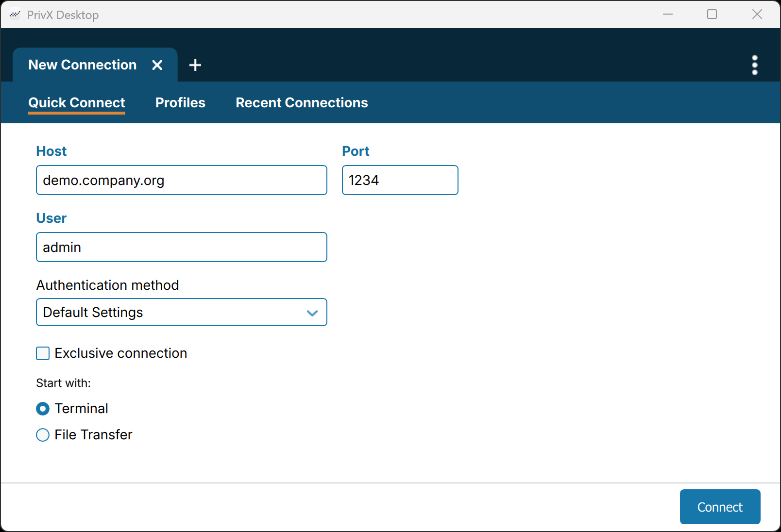Click the Connect button
The width and height of the screenshot is (781, 532).
[719, 506]
